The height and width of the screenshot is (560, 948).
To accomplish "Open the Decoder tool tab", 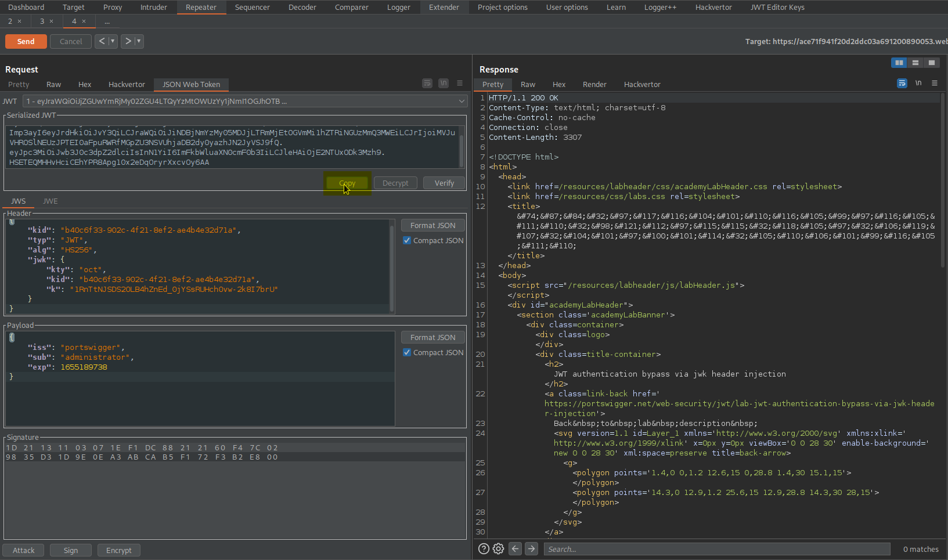I will (302, 7).
